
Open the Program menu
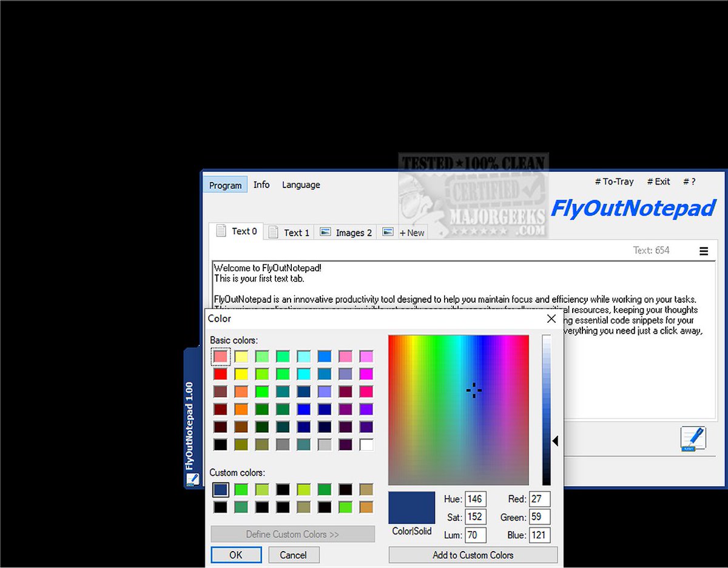(x=225, y=185)
